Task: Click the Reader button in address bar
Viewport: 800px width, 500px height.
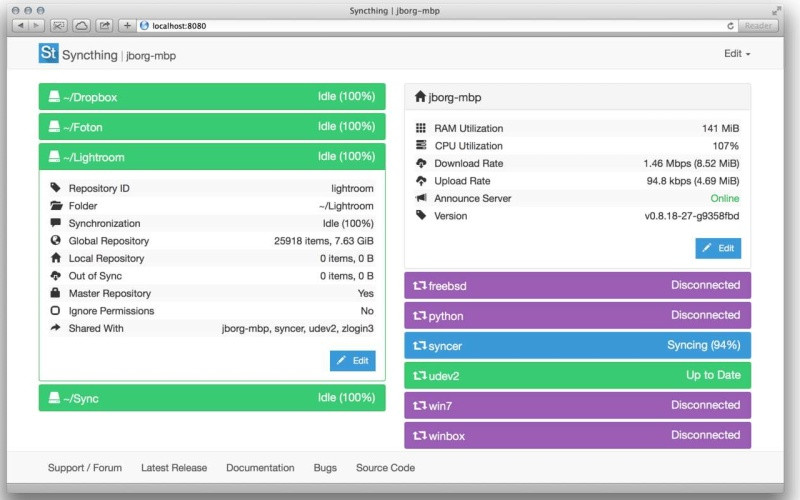Action: coord(758,26)
